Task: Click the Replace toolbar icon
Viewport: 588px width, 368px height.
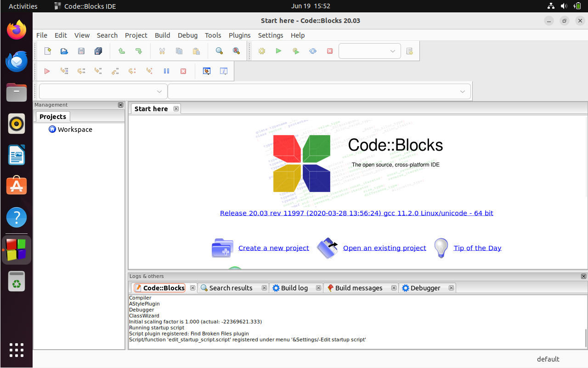Action: (x=236, y=51)
